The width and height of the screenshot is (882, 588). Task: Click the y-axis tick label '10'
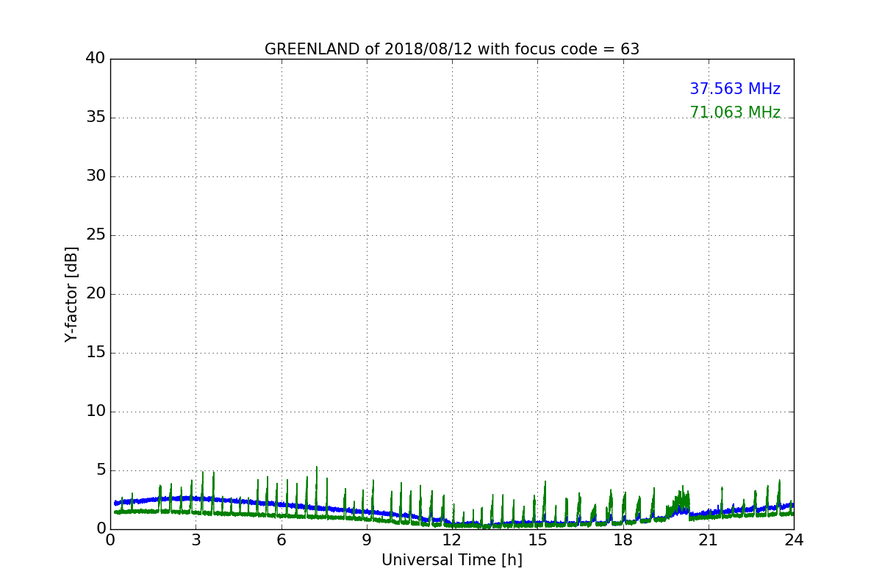click(x=96, y=412)
